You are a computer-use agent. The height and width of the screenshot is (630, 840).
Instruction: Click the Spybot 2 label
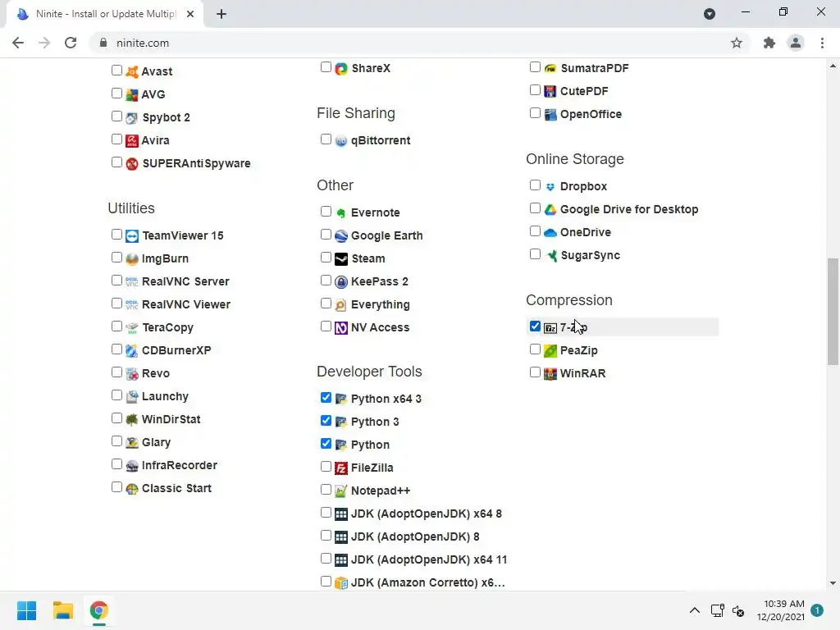(x=166, y=118)
